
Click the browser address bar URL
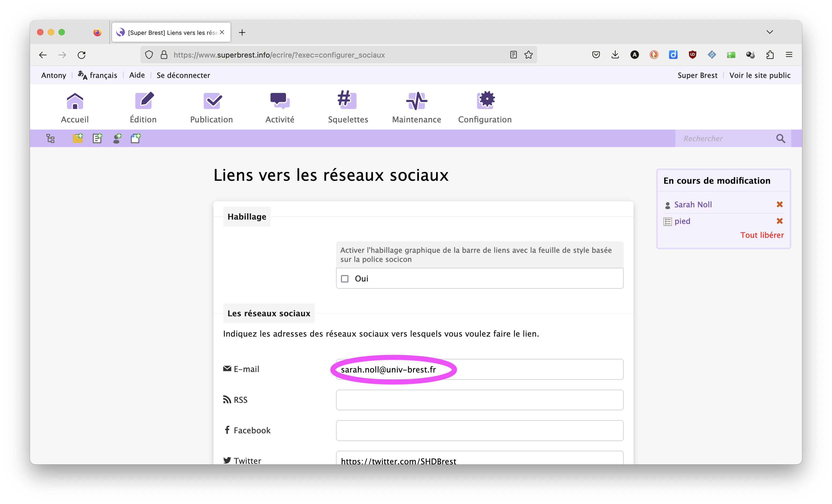coord(279,55)
